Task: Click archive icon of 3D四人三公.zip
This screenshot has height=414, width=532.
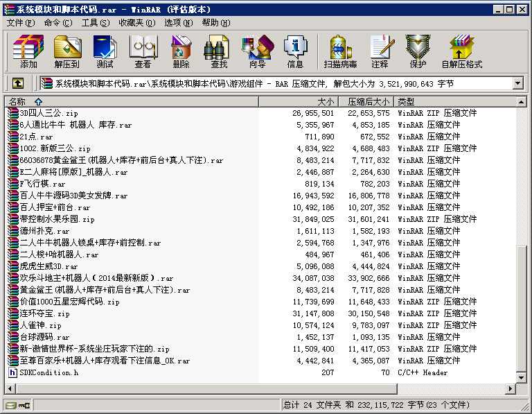Action: (x=13, y=113)
